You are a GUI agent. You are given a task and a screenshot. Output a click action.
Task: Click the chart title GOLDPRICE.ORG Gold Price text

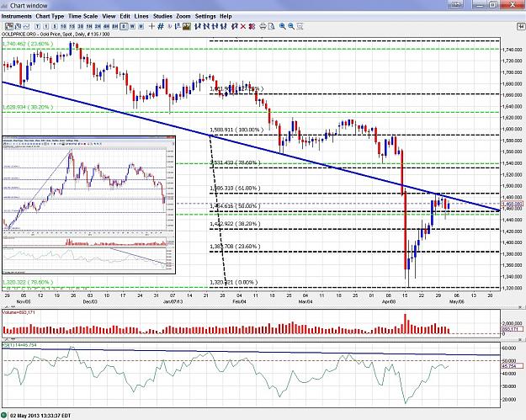(x=56, y=35)
